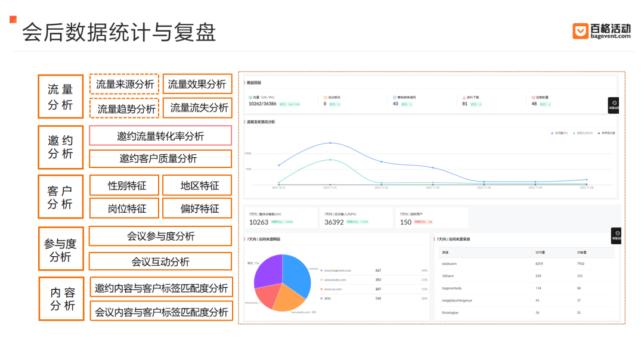Toggle the 表单提交量 chart legend series

click(606, 133)
